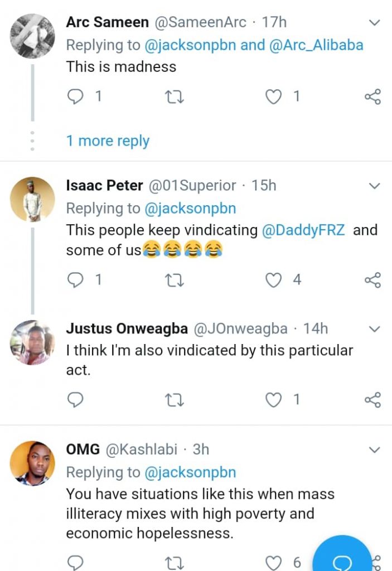The width and height of the screenshot is (392, 571).
Task: Retweet Arc Sameen's 'This is madness' tweet
Action: coord(175,97)
